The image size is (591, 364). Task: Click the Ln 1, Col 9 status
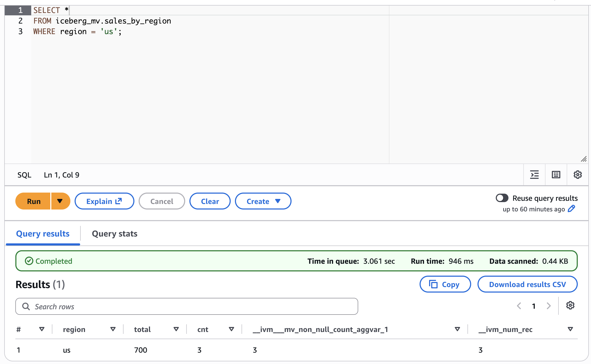click(62, 175)
